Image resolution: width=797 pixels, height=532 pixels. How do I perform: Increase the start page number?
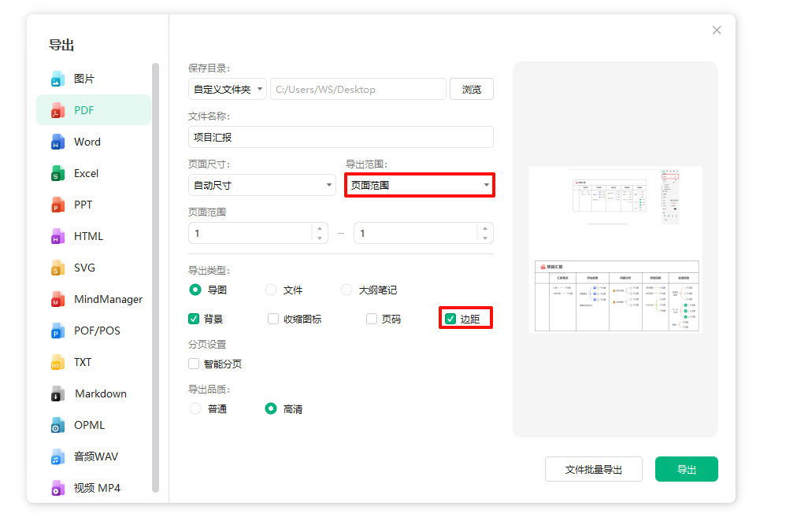[320, 229]
